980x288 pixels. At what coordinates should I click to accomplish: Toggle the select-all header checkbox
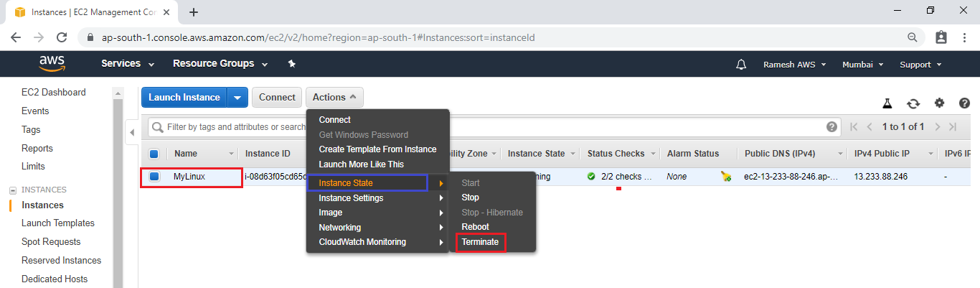click(x=154, y=154)
